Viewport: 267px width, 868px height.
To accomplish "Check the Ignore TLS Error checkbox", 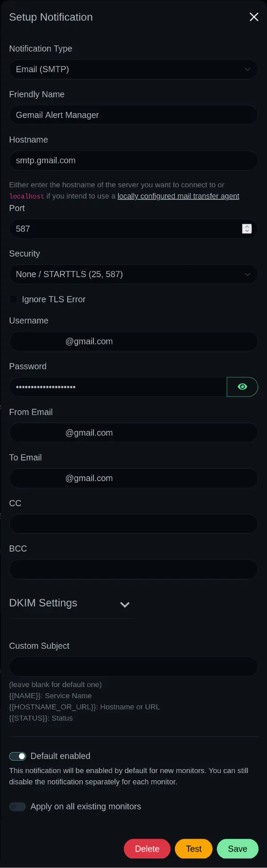I will tap(14, 299).
